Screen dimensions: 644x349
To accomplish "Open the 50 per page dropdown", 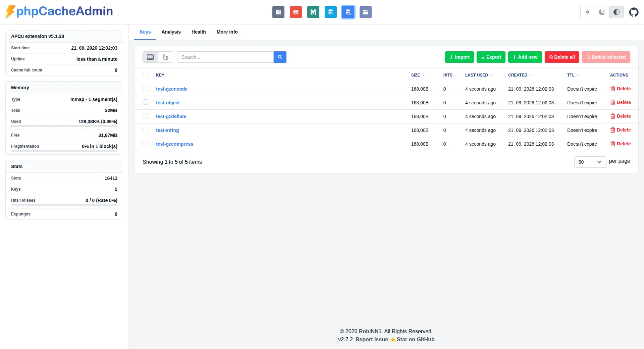I will [590, 162].
